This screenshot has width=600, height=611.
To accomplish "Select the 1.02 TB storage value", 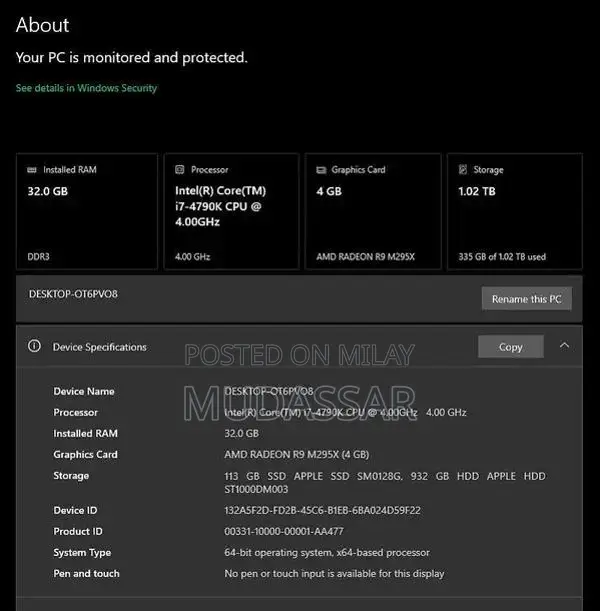I will tap(477, 191).
